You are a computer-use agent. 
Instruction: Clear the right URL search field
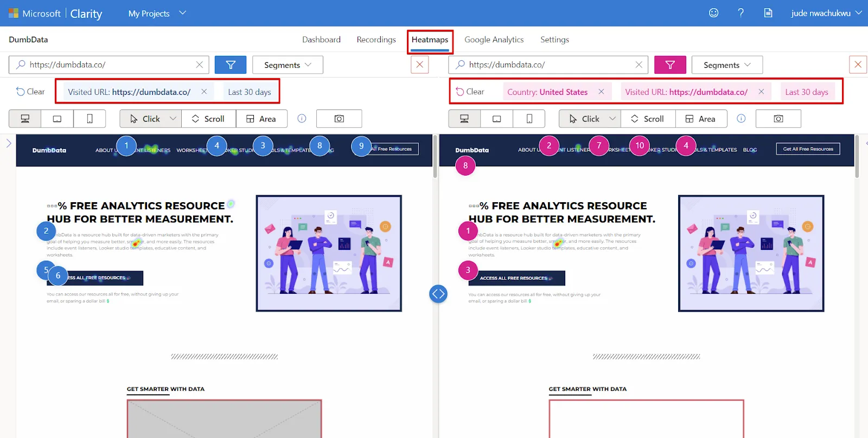[639, 65]
